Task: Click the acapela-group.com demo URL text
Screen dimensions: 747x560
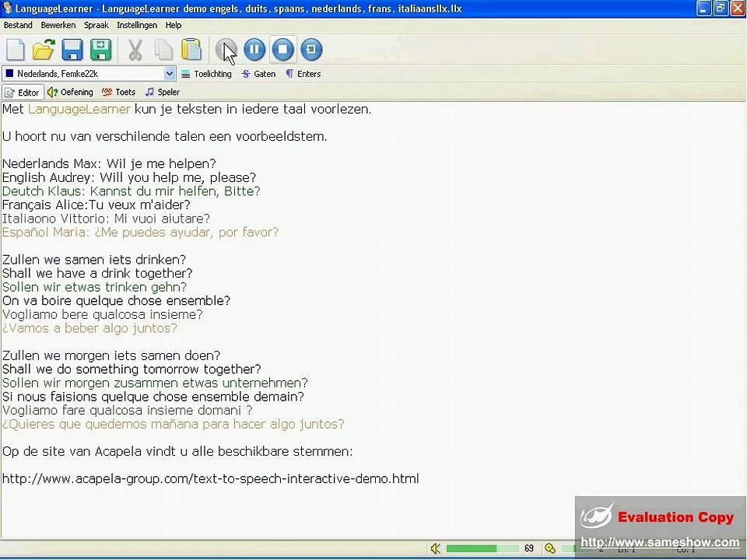Action: pyautogui.click(x=211, y=478)
